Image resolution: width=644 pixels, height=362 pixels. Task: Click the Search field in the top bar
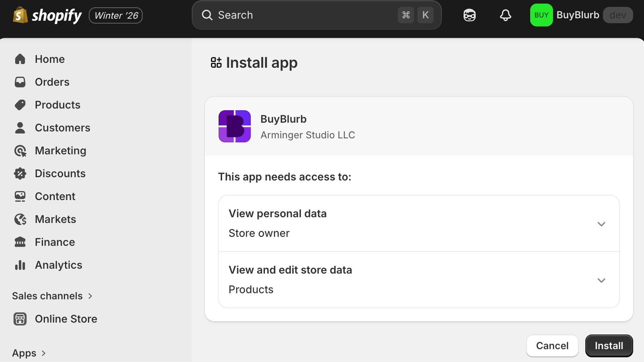tap(316, 15)
